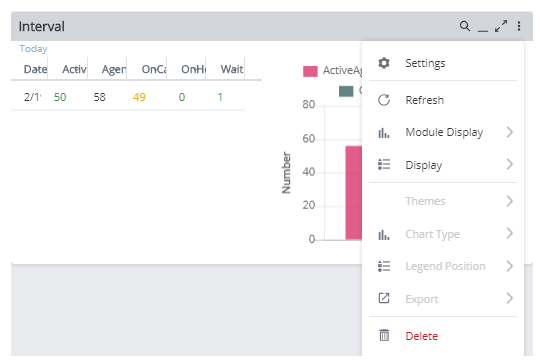This screenshot has width=540, height=361.
Task: Open the Themes submenu chevron
Action: [510, 201]
